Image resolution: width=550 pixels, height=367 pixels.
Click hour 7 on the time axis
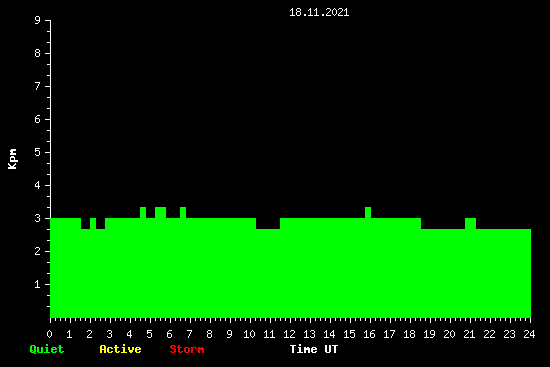tap(189, 334)
